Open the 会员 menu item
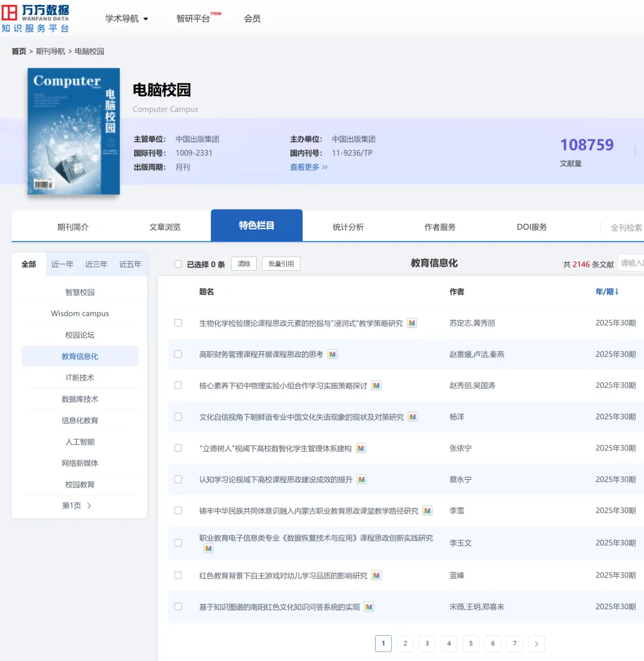644x661 pixels. pyautogui.click(x=252, y=18)
